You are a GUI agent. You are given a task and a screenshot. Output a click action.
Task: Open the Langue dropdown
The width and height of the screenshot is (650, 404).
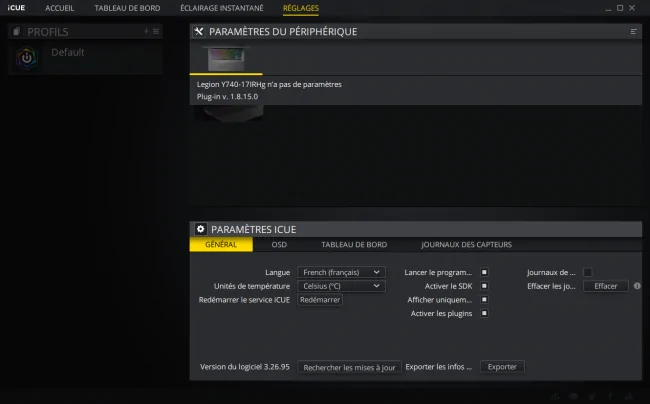(341, 272)
